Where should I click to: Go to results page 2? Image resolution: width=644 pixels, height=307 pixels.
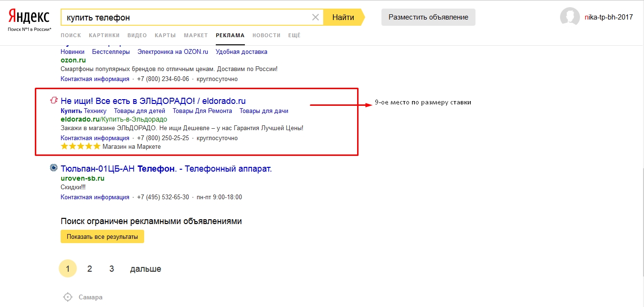[89, 269]
